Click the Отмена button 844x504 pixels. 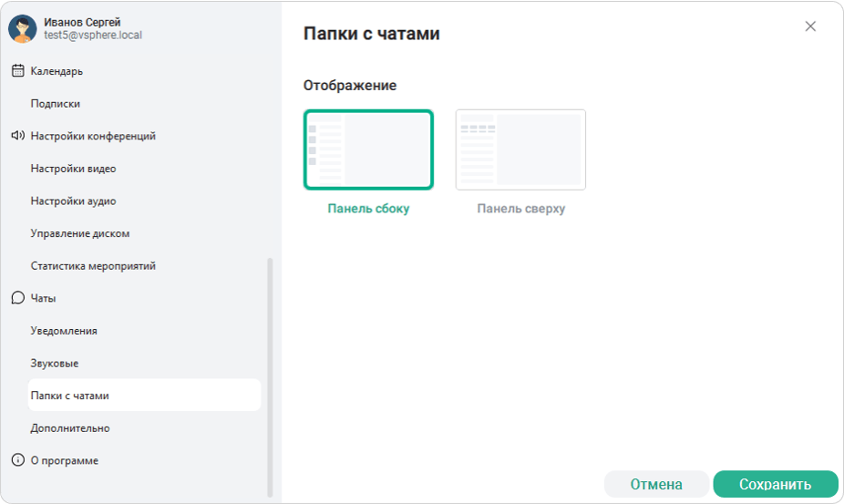coord(656,484)
